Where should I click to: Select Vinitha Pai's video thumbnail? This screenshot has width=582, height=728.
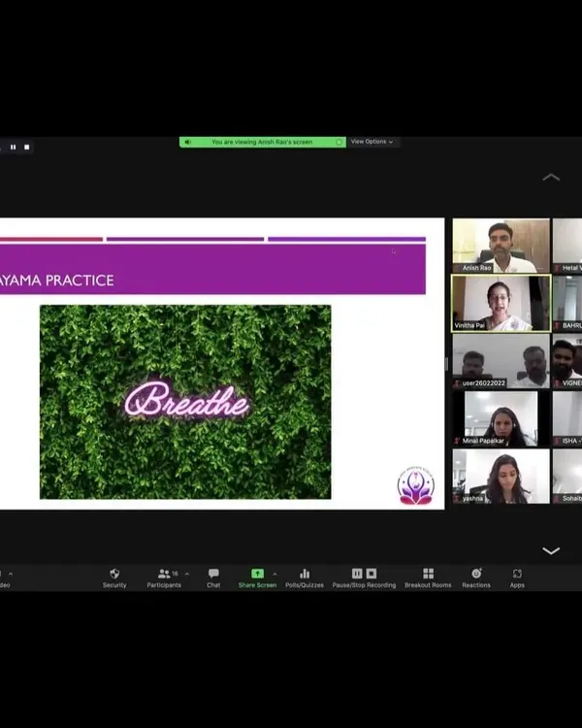click(501, 303)
